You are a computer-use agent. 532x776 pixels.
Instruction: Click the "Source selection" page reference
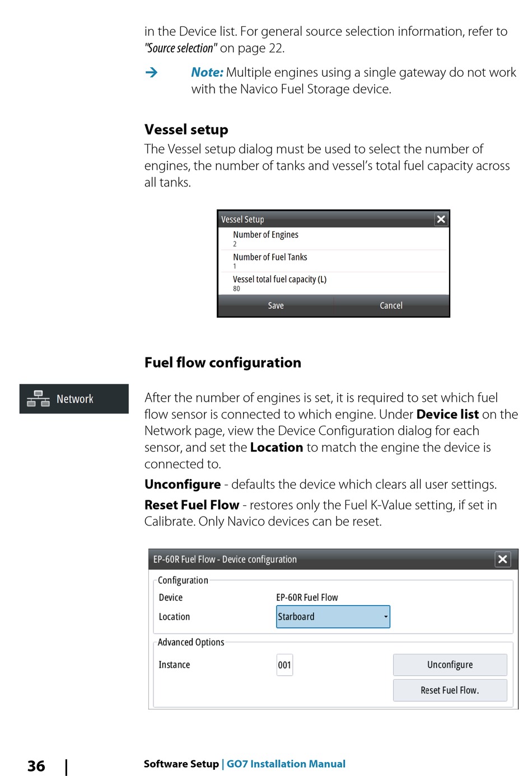point(181,48)
